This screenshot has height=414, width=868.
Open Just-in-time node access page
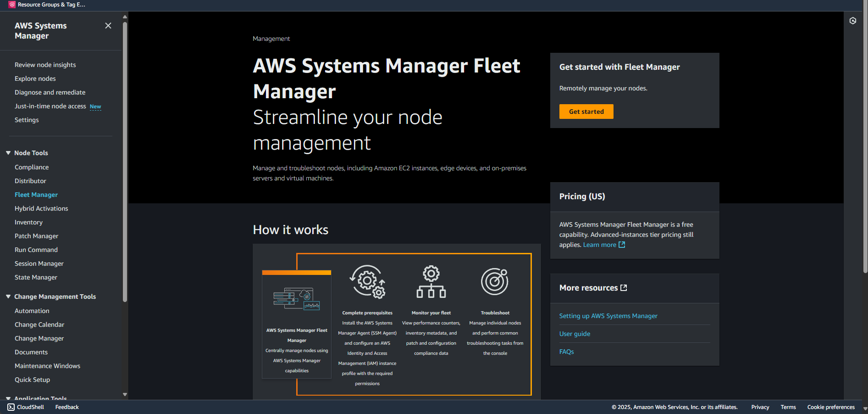[50, 106]
